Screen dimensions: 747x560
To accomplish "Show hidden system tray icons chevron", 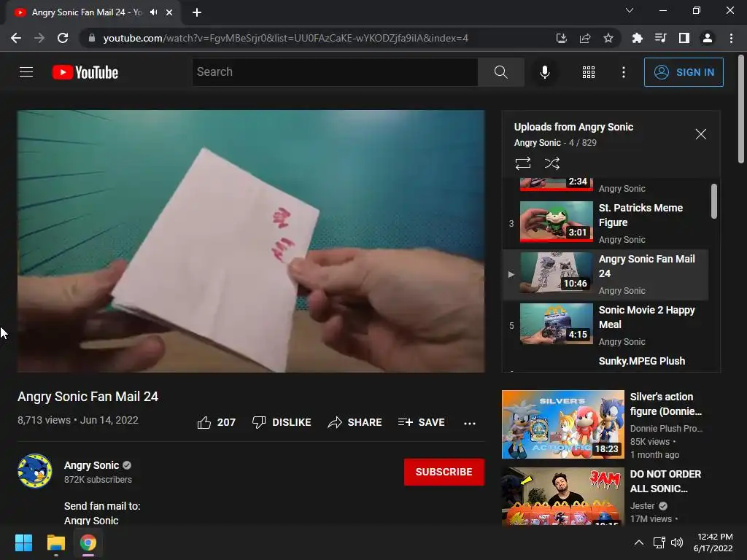I will (x=639, y=542).
